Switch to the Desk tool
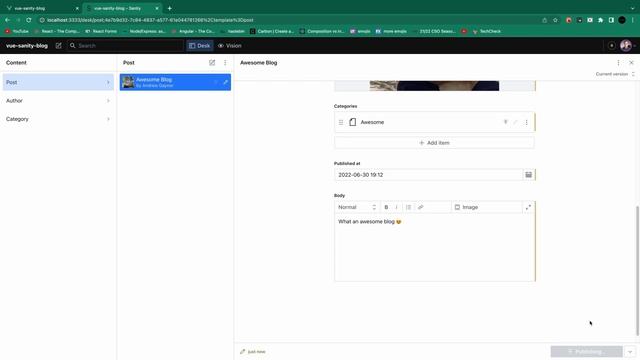 [x=200, y=46]
